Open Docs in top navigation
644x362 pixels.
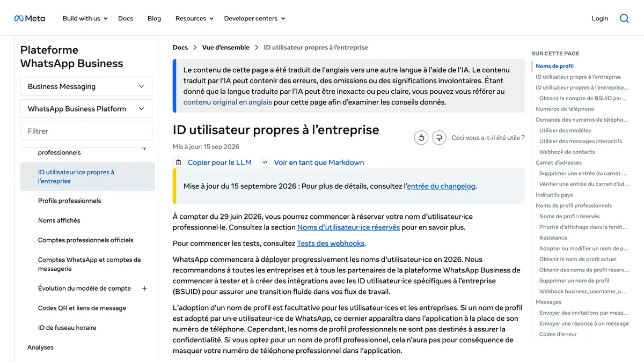pyautogui.click(x=126, y=18)
